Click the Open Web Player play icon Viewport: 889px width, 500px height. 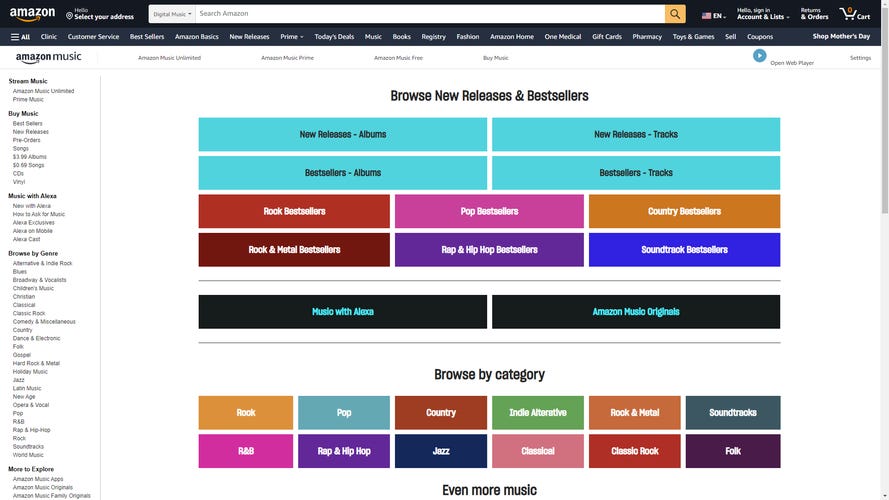coord(759,56)
